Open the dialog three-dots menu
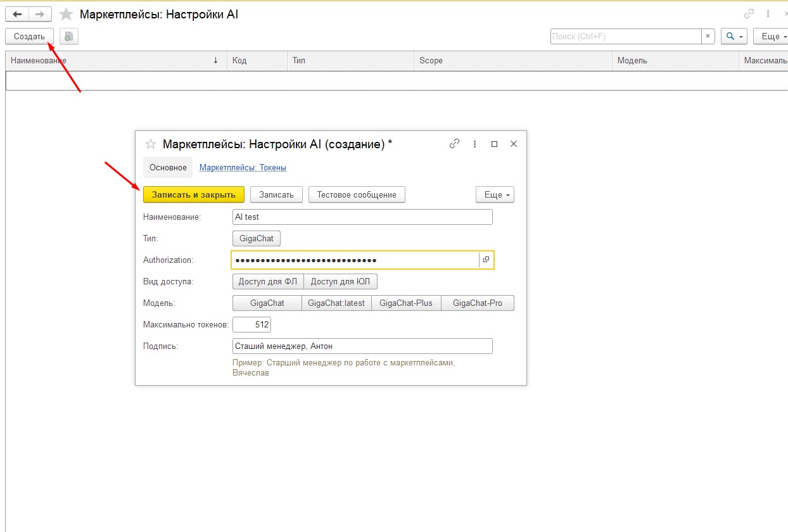Viewport: 788px width, 532px height. point(474,144)
